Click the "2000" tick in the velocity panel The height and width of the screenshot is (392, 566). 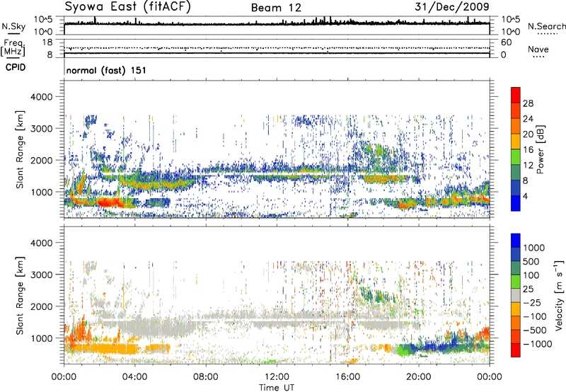(x=41, y=306)
